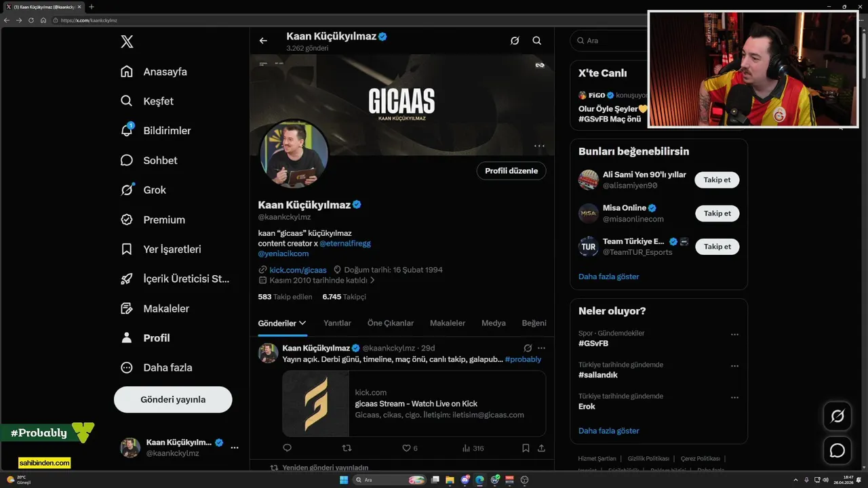Image resolution: width=868 pixels, height=488 pixels.
Task: Repost the post
Action: coord(347,448)
